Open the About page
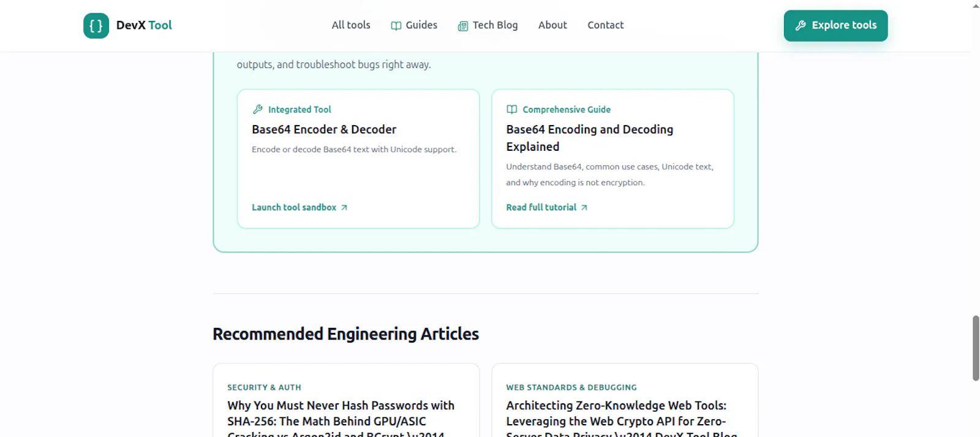 [552, 25]
